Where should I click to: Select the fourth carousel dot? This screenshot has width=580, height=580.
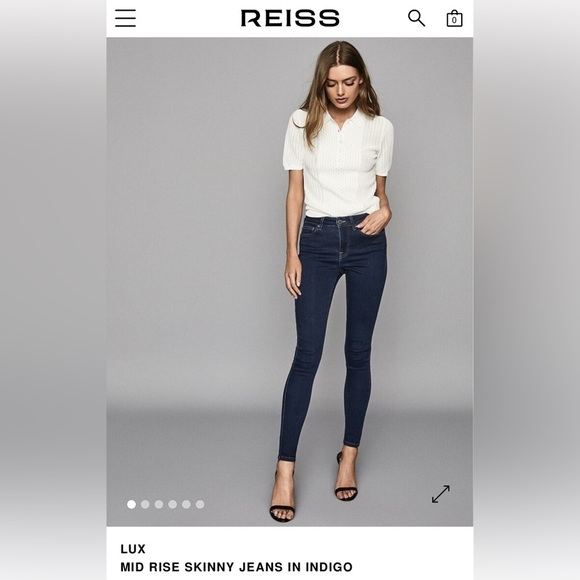(x=172, y=504)
